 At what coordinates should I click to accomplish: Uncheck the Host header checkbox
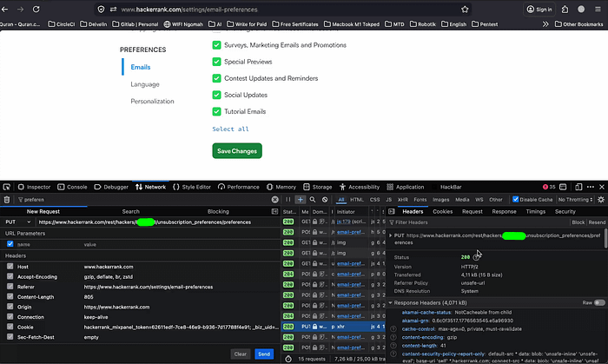click(x=10, y=267)
